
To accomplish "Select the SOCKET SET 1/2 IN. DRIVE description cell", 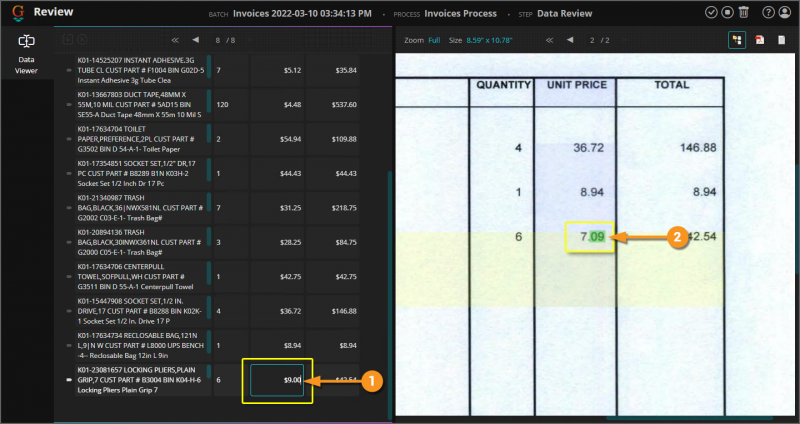I will (143, 311).
